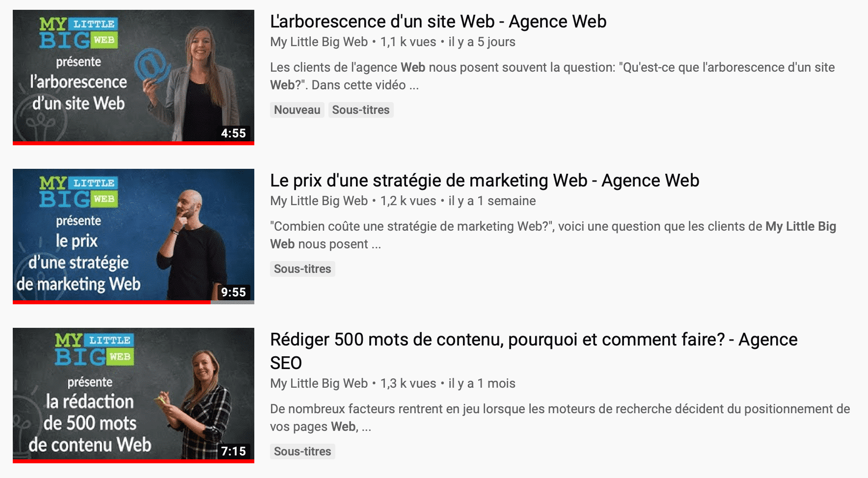Click the description starting "Les clients de l'agence Web"

tap(552, 76)
